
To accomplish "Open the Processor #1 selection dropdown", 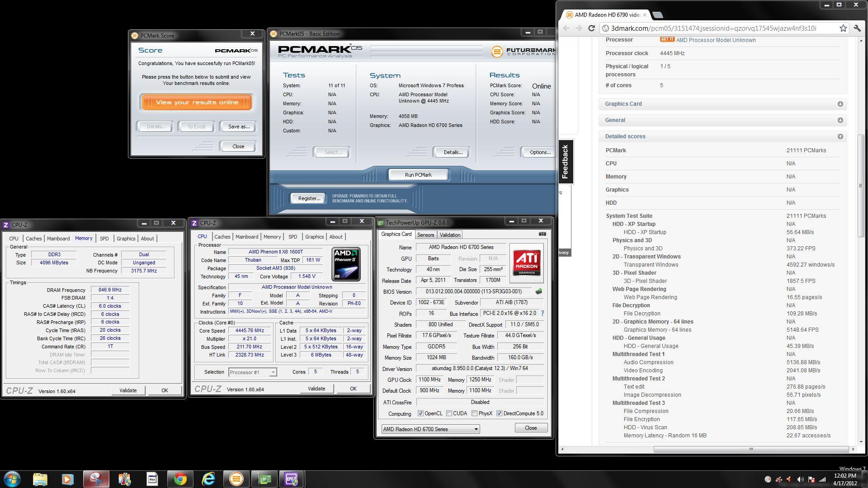I will click(252, 372).
